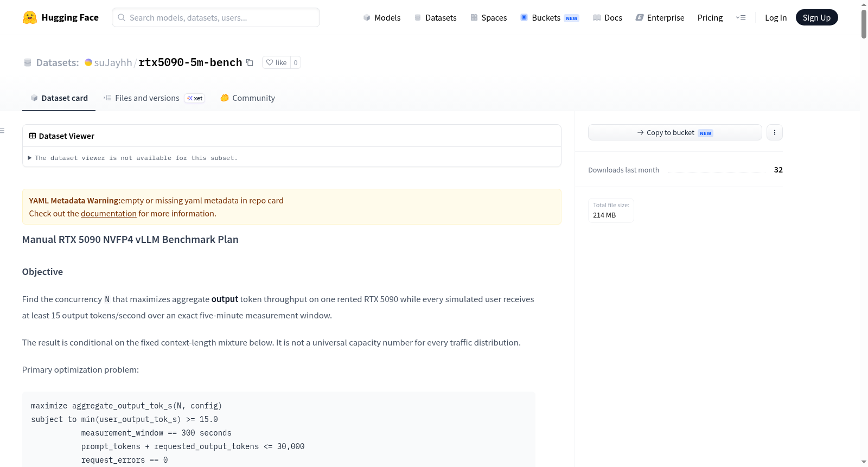Viewport: 868px width, 467px height.
Task: Click the scrollbar up arrow
Action: pos(864,4)
